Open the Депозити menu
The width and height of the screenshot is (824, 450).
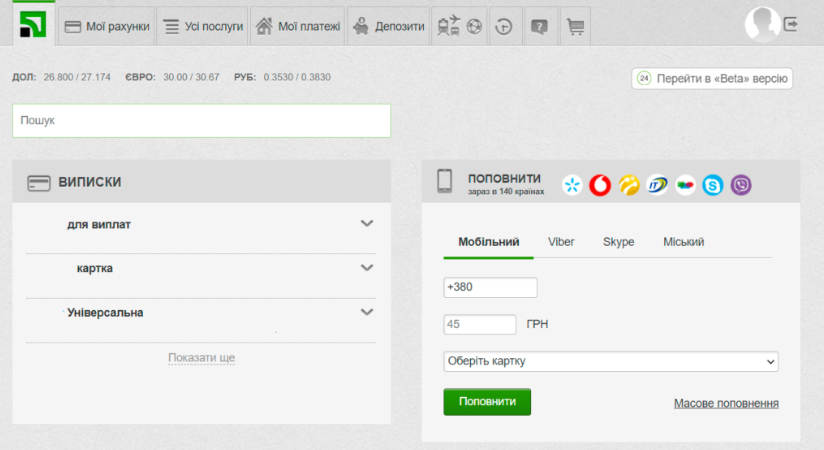click(388, 27)
